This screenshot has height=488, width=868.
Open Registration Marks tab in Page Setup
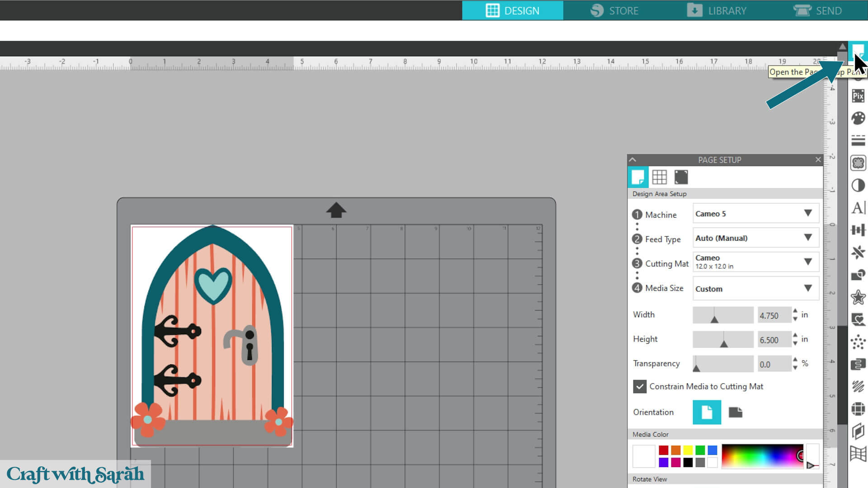click(681, 177)
